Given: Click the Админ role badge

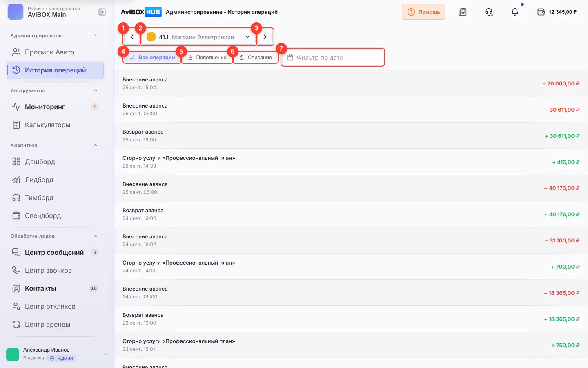Looking at the screenshot, I should [62, 358].
